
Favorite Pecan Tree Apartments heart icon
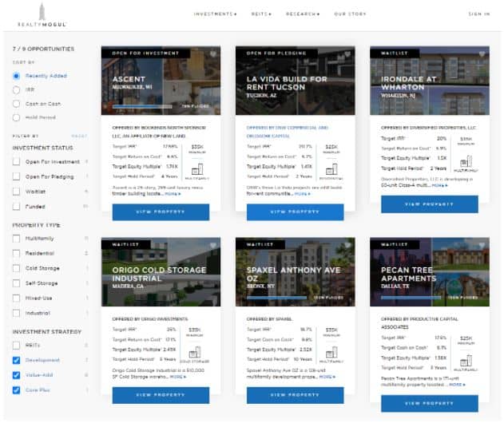(482, 245)
